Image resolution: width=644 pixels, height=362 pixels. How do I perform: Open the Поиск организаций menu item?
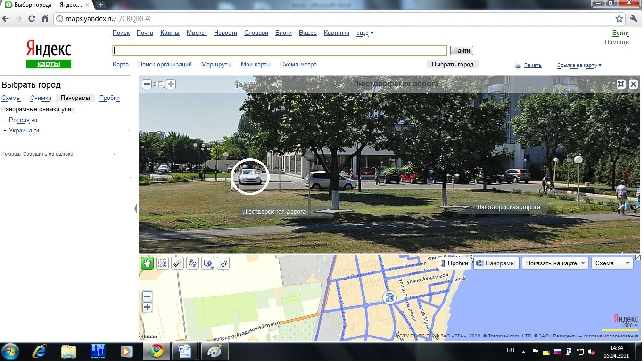point(165,65)
